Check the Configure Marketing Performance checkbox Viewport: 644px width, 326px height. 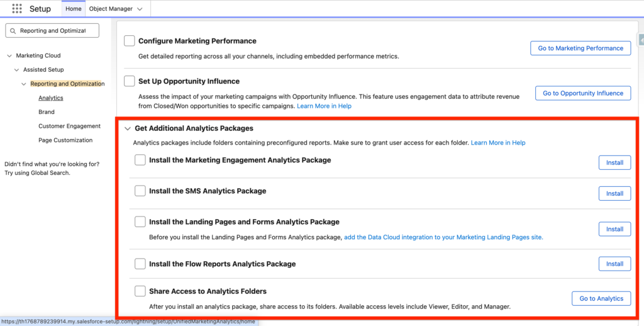point(130,41)
